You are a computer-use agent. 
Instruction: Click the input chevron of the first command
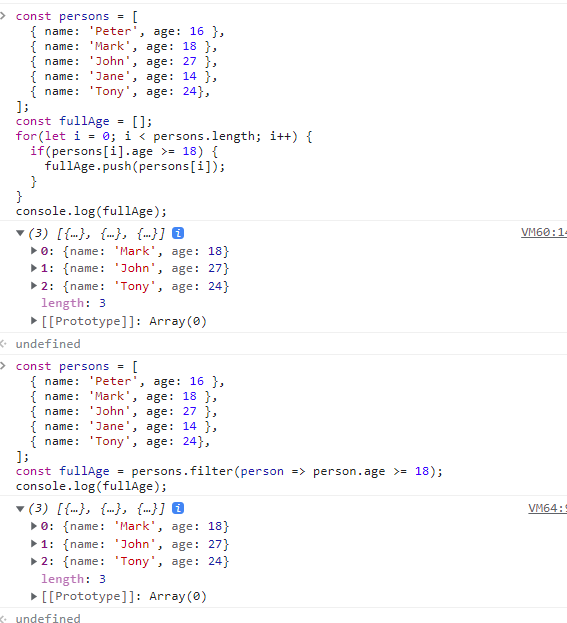pos(3,16)
